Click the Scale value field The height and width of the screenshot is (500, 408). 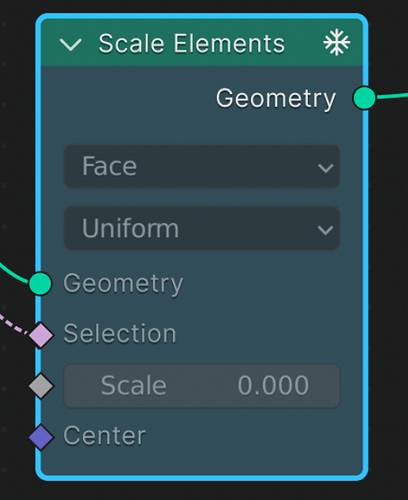click(202, 386)
